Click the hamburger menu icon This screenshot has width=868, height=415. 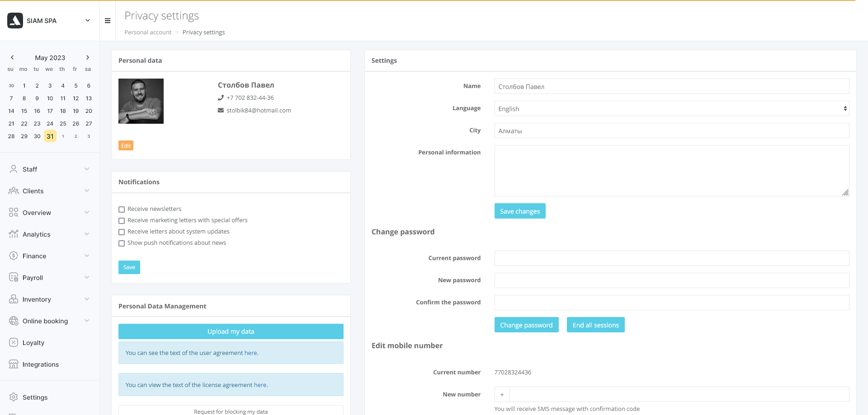(108, 21)
